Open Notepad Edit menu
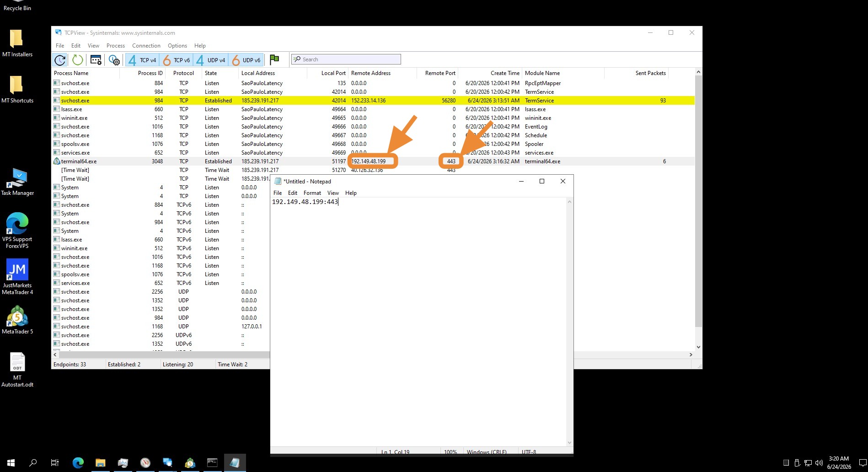 (293, 193)
